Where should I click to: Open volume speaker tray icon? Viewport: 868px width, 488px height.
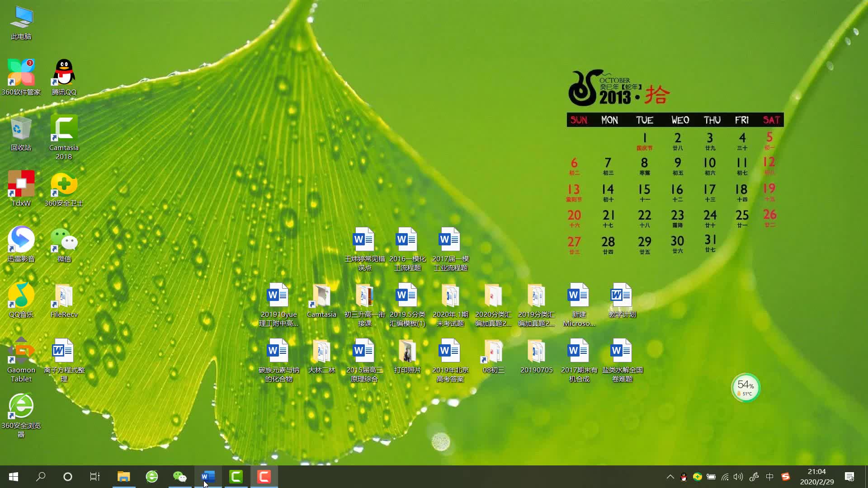(x=738, y=477)
